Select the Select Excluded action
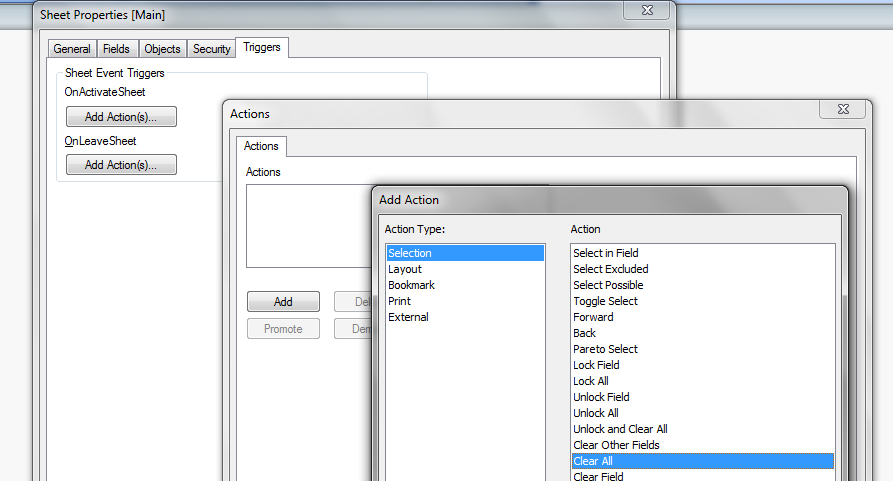 coord(703,269)
